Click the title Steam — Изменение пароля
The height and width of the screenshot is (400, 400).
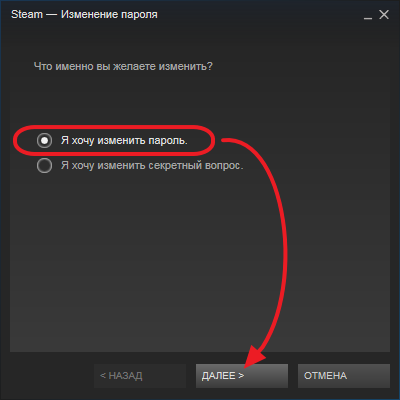point(84,14)
